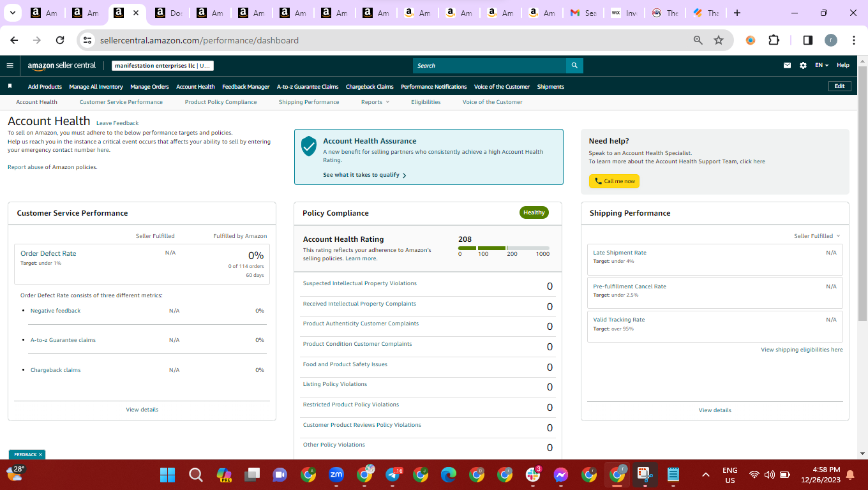Go to Manage Orders
The height and width of the screenshot is (490, 868).
tap(149, 87)
